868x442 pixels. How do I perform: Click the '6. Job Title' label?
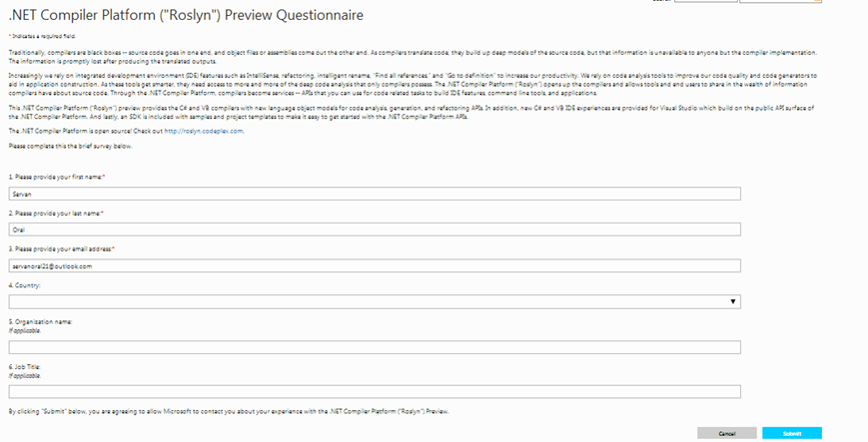24,367
